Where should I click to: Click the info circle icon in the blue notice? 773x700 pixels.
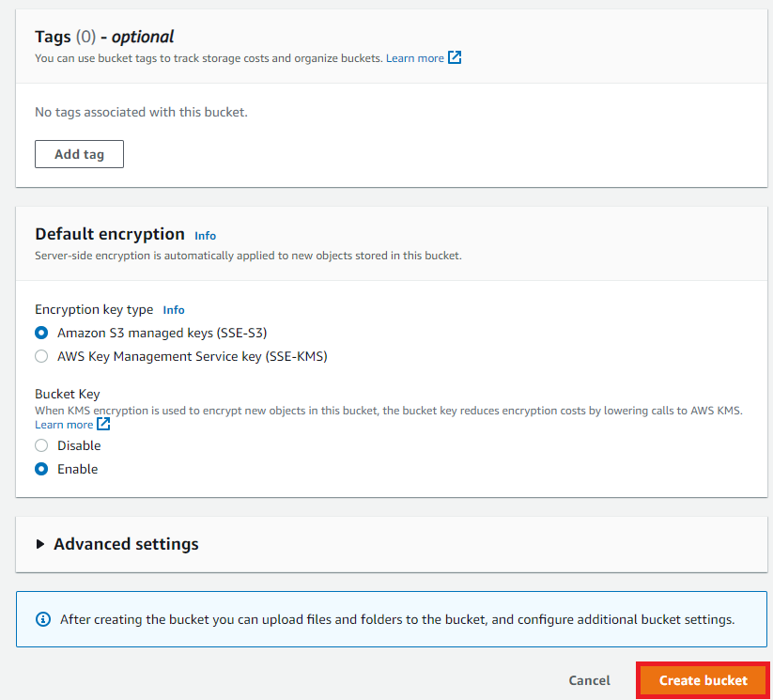43,619
